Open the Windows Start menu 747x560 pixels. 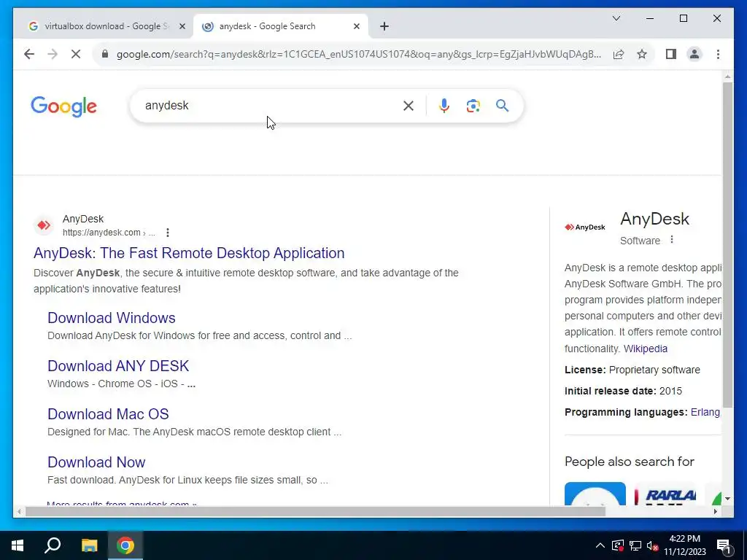[x=18, y=545]
